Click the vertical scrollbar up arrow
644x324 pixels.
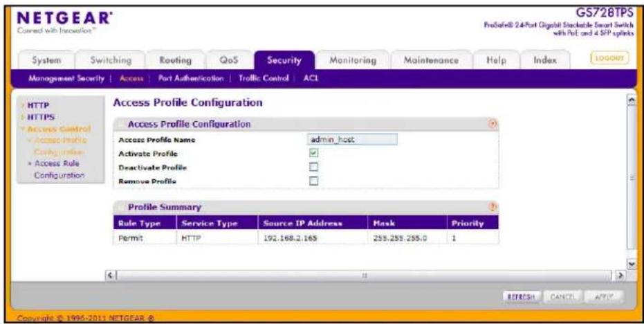pyautogui.click(x=632, y=100)
